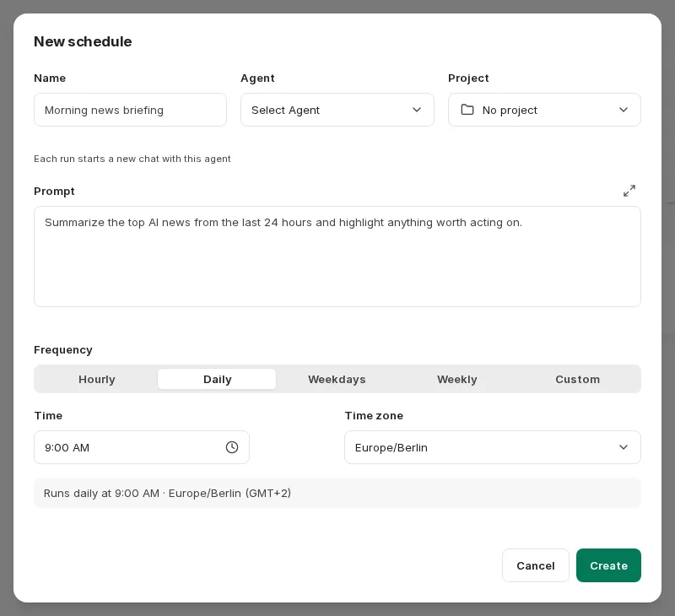Click the 9:00 AM time field
The width and height of the screenshot is (675, 616).
pos(142,447)
